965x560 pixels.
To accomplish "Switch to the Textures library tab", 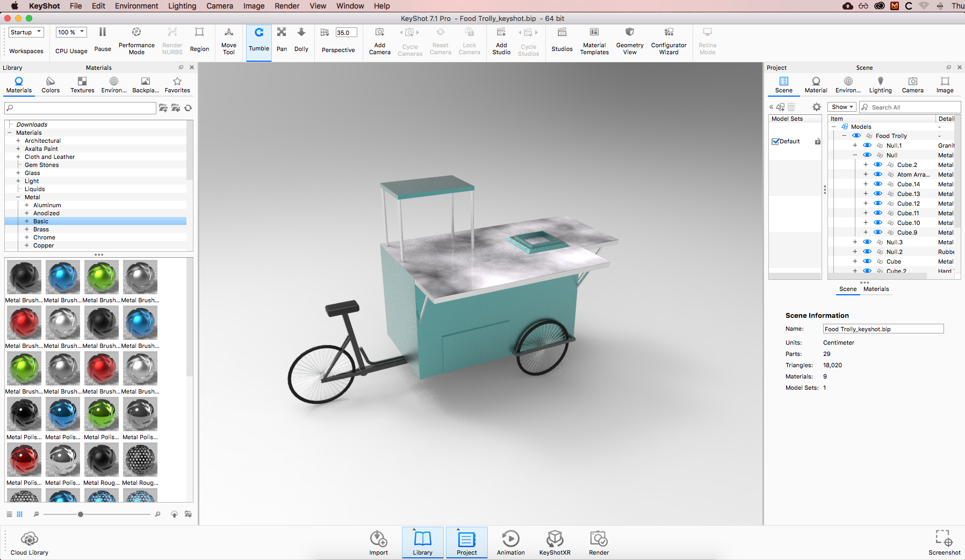I will [x=82, y=84].
